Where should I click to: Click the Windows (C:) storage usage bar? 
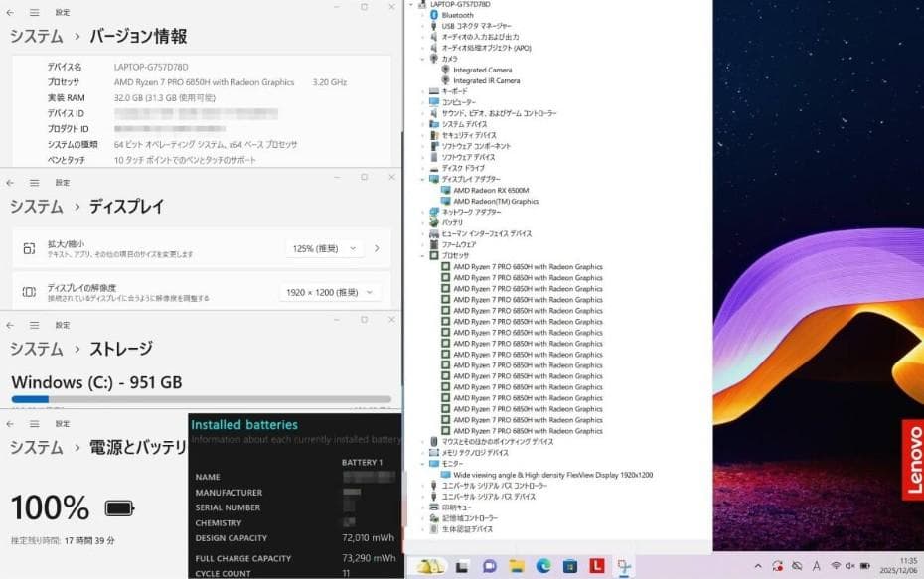click(199, 400)
